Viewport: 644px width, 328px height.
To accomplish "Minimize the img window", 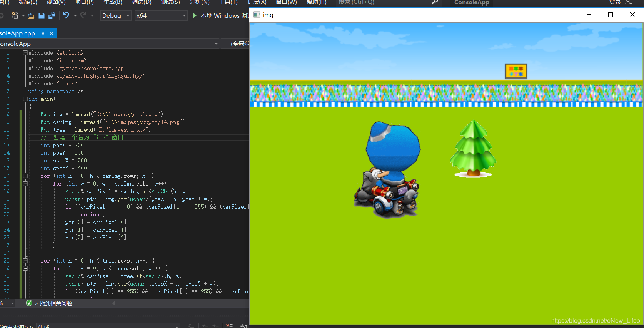I will [x=589, y=15].
